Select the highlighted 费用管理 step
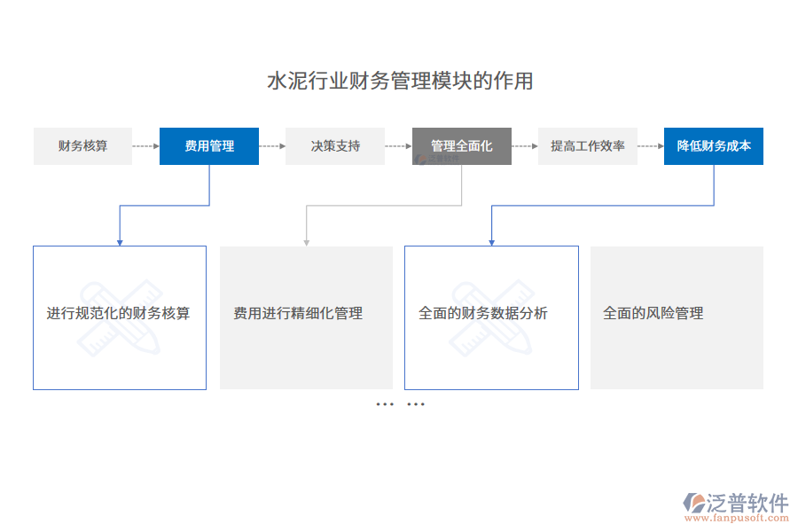Viewport: 798px width, 532px height. (209, 145)
